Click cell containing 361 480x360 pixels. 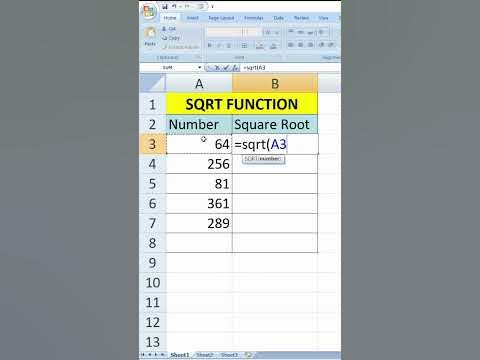[x=199, y=203]
